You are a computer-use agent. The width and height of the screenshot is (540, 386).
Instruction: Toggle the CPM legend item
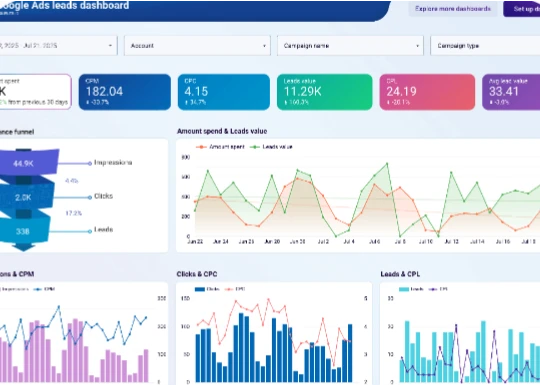(x=45, y=289)
